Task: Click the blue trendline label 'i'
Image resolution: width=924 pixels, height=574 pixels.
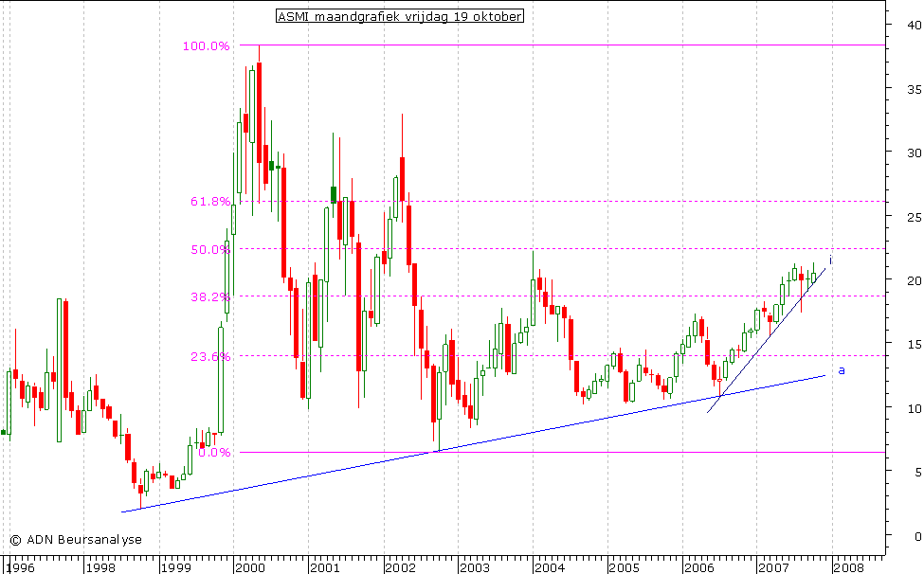Action: (830, 260)
